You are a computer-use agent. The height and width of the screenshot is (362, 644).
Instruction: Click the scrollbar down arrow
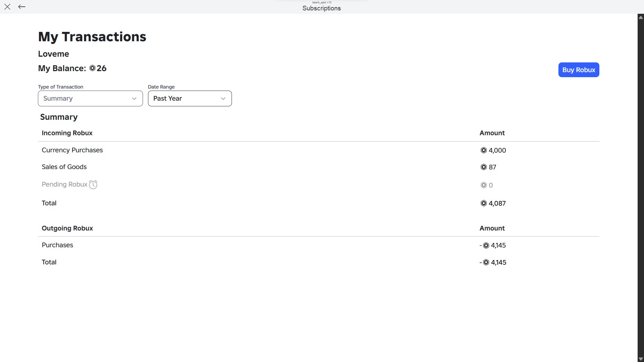(x=641, y=359)
